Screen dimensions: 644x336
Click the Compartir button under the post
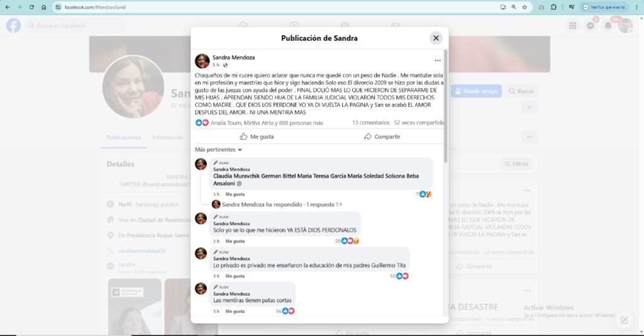(x=382, y=137)
